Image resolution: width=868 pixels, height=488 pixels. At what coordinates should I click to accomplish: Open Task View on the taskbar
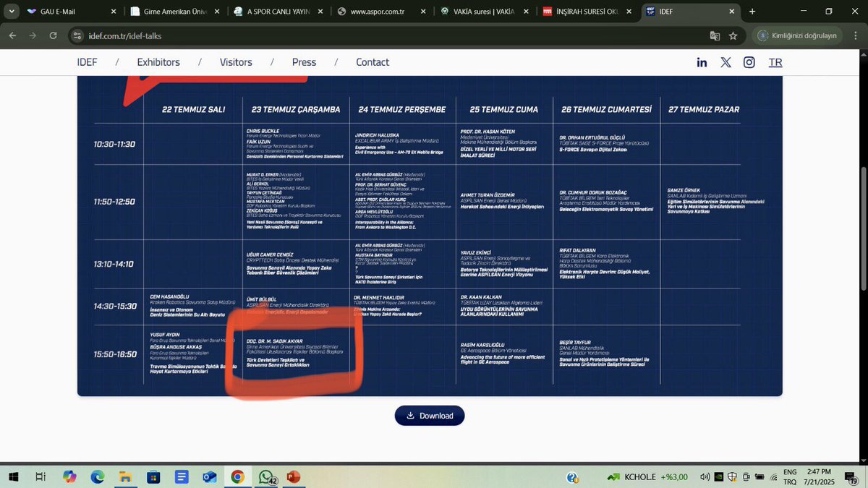(x=42, y=477)
